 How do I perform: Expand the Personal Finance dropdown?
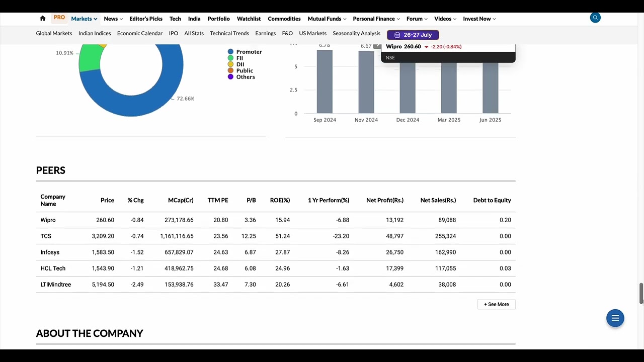pyautogui.click(x=376, y=19)
